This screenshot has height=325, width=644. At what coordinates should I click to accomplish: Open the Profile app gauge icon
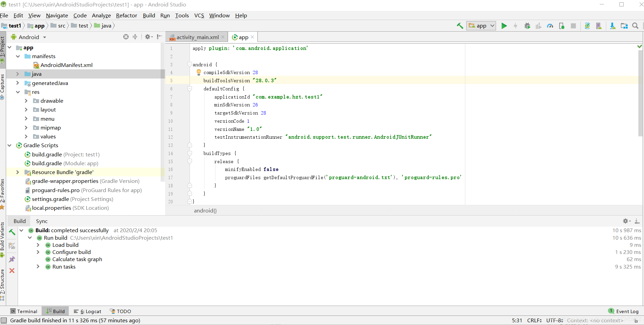click(x=550, y=26)
